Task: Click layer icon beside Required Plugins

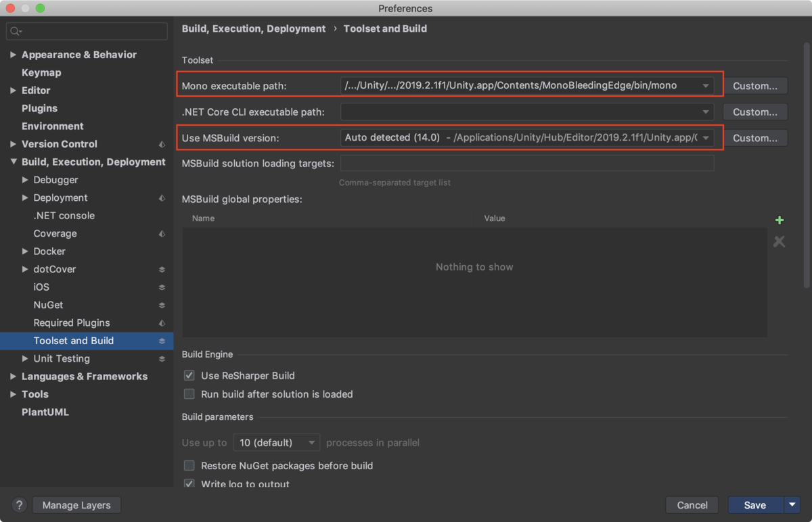Action: [162, 323]
